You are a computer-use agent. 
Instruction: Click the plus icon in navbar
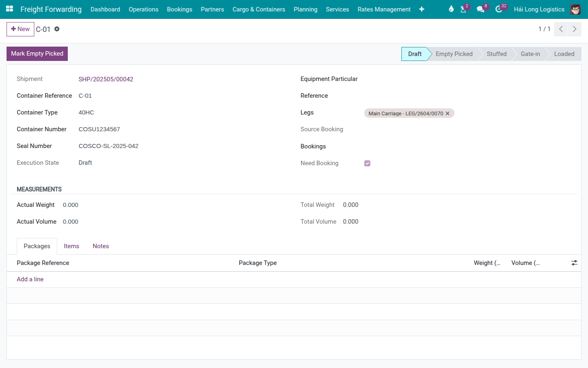422,9
